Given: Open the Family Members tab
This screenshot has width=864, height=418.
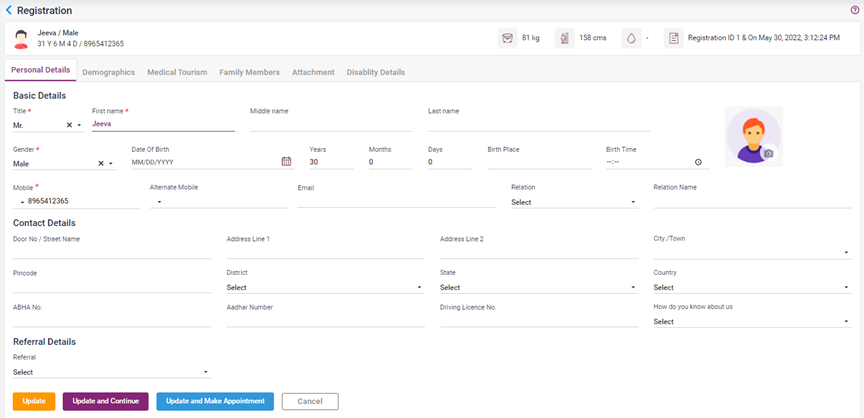Looking at the screenshot, I should coord(249,73).
